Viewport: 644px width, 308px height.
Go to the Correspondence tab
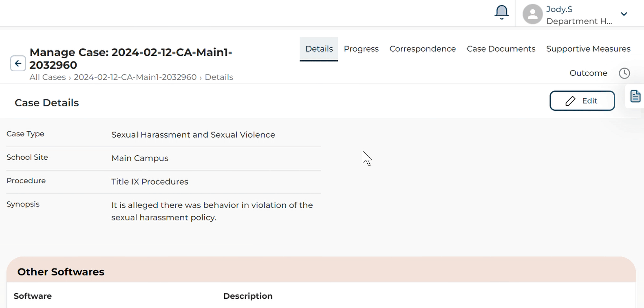click(422, 49)
